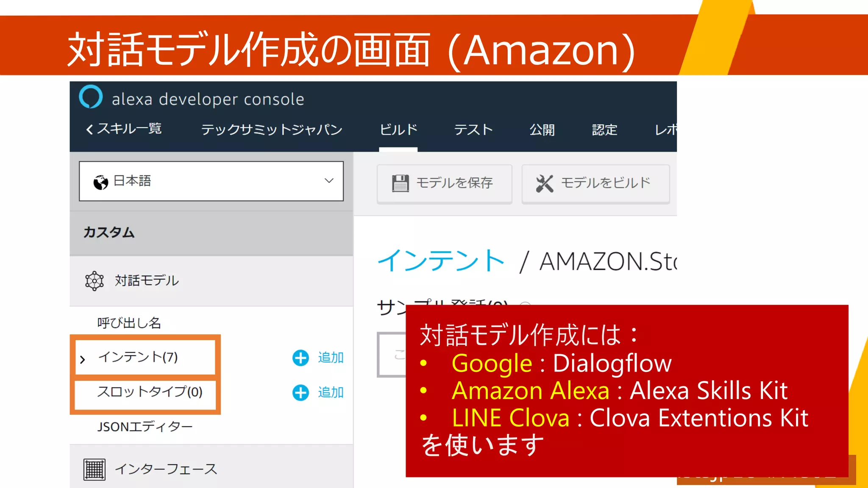Click plus icon next to スロットタイプ

pyautogui.click(x=300, y=393)
